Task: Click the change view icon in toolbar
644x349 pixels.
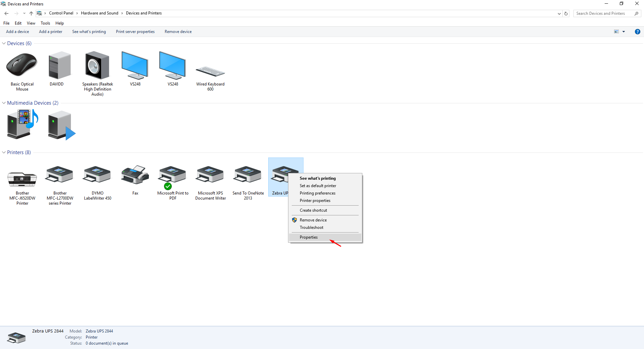Action: click(616, 32)
